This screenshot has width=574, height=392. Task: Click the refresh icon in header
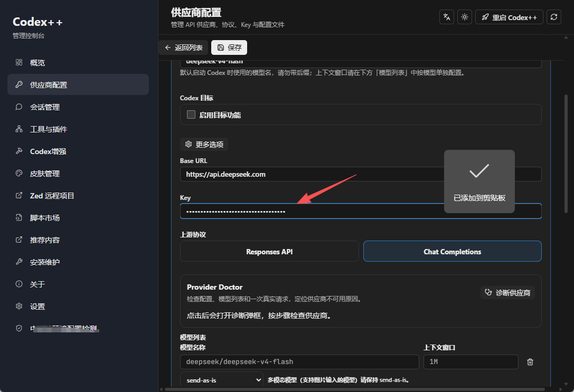point(554,17)
